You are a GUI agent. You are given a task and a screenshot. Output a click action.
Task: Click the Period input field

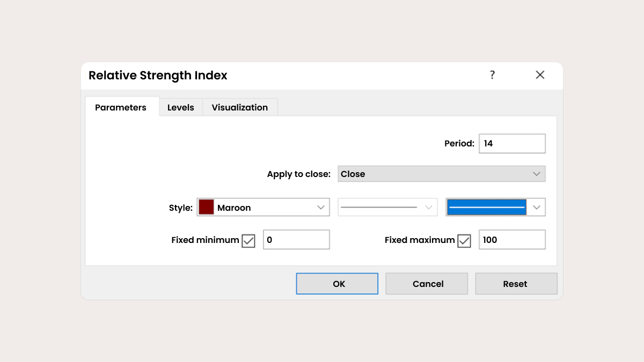tap(512, 143)
